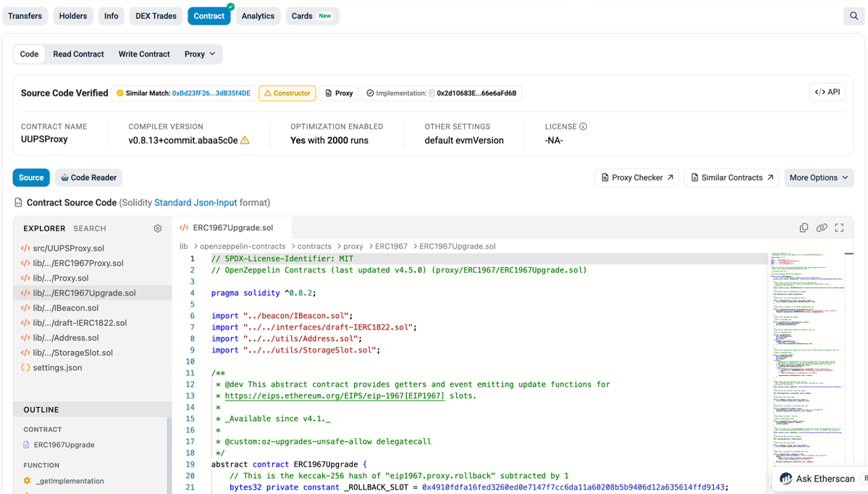The height and width of the screenshot is (494, 868).
Task: Open the More Options dropdown
Action: (x=819, y=177)
